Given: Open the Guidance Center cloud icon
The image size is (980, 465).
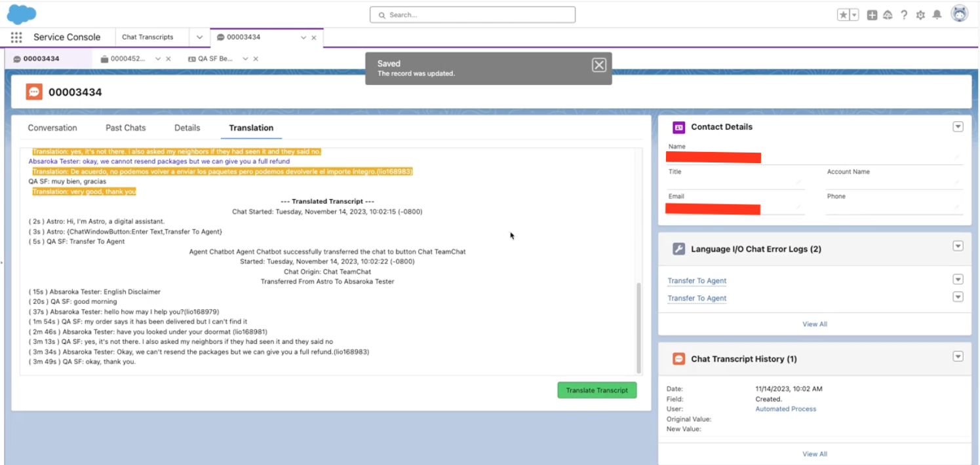Looking at the screenshot, I should pos(888,15).
